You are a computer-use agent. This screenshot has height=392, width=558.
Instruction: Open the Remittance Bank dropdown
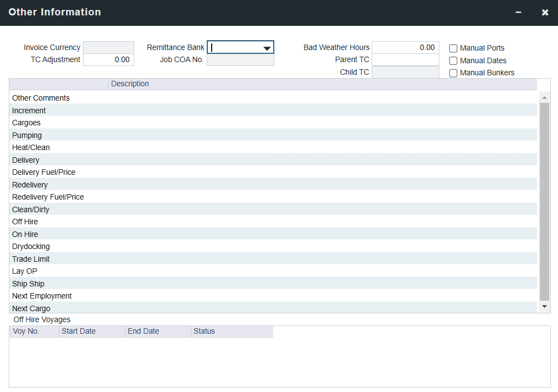(x=267, y=48)
